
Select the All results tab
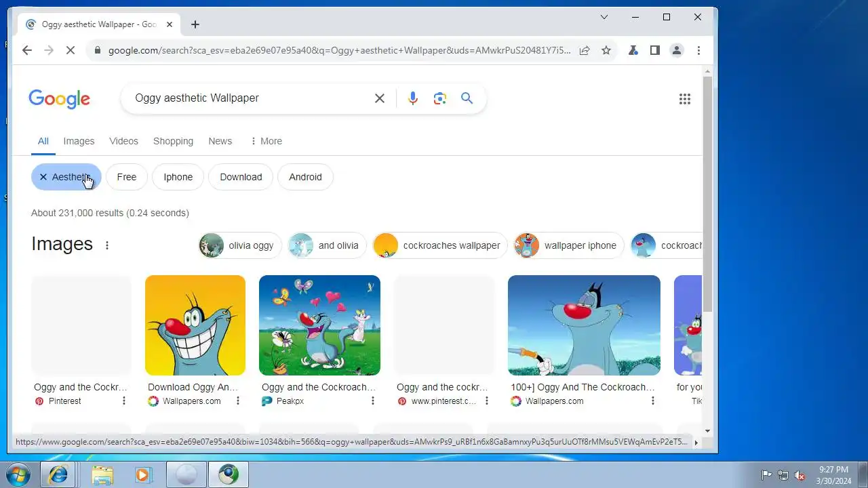coord(43,141)
